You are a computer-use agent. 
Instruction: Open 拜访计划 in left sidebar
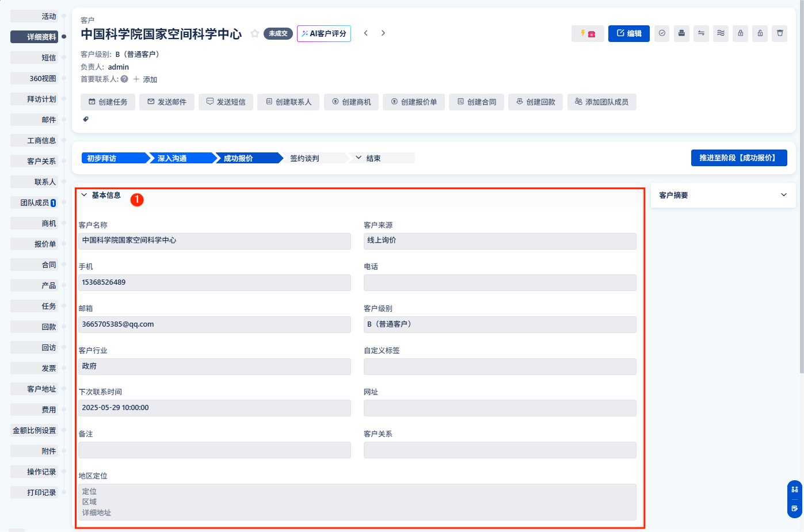pyautogui.click(x=34, y=99)
